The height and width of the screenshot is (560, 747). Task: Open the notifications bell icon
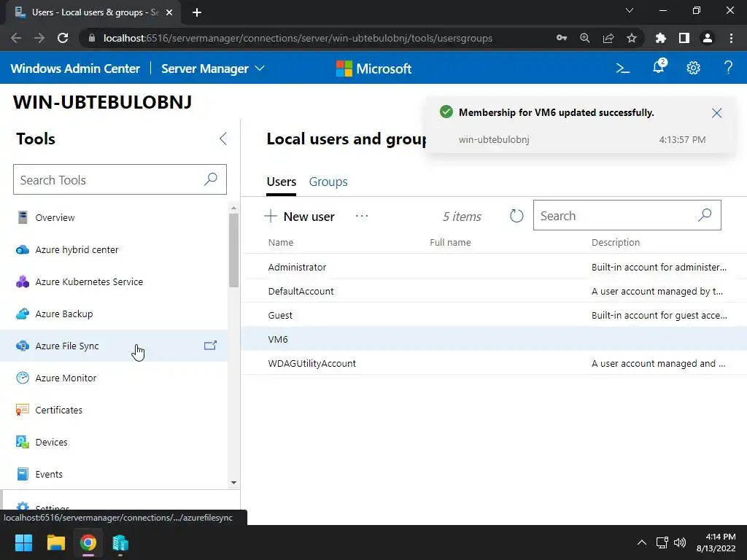(659, 66)
